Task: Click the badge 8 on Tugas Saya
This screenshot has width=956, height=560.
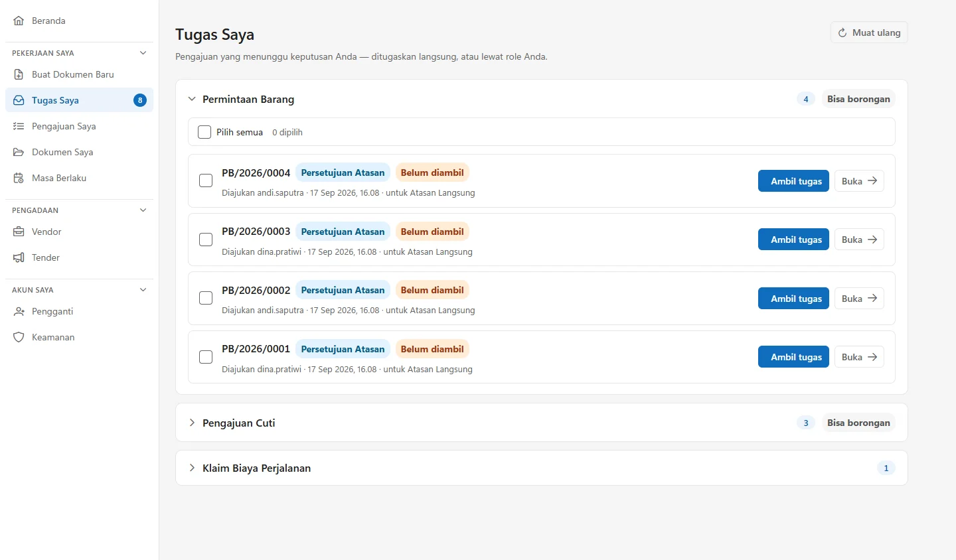Action: (x=140, y=100)
